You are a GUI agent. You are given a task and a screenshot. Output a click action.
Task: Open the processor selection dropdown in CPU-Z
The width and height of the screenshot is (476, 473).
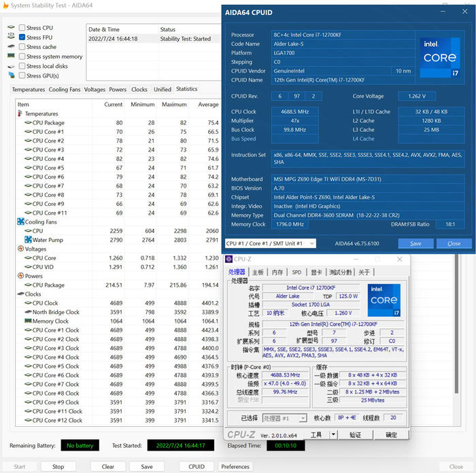pyautogui.click(x=284, y=418)
